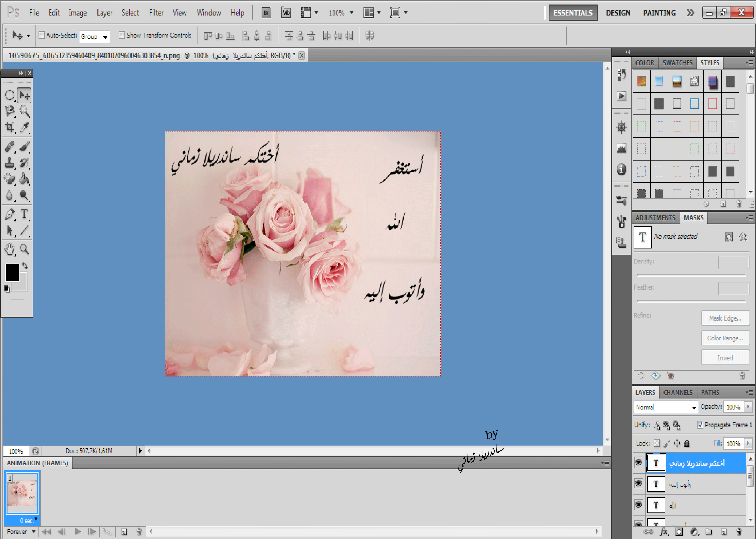Select the Clone Stamp tool

[x=10, y=163]
